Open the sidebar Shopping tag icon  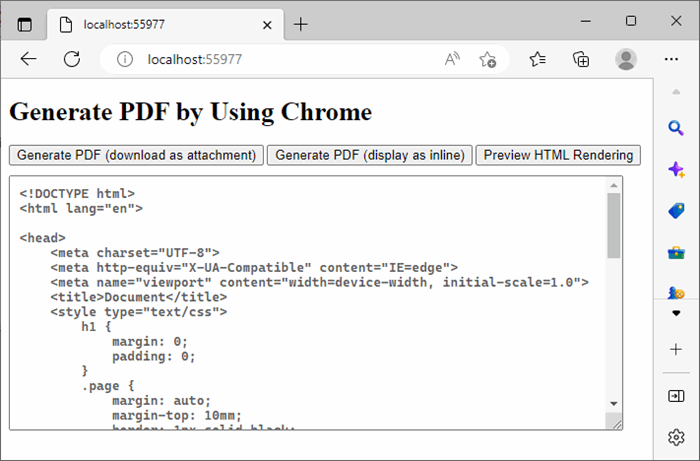pos(676,211)
